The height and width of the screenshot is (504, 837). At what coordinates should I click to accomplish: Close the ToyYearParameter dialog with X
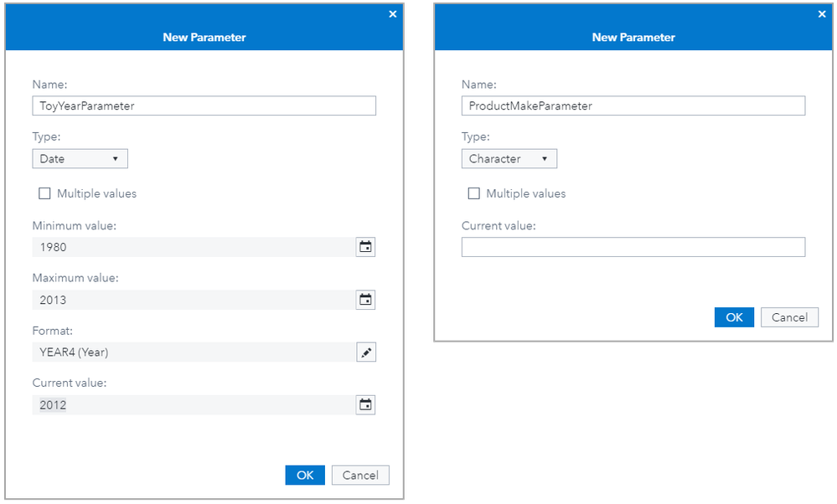point(392,13)
